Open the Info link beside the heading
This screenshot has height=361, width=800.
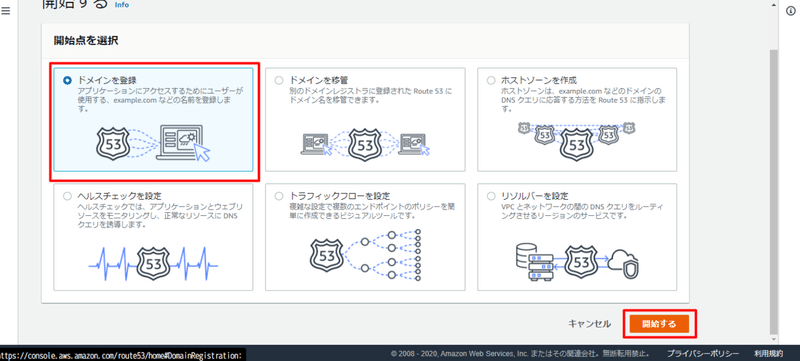(122, 5)
